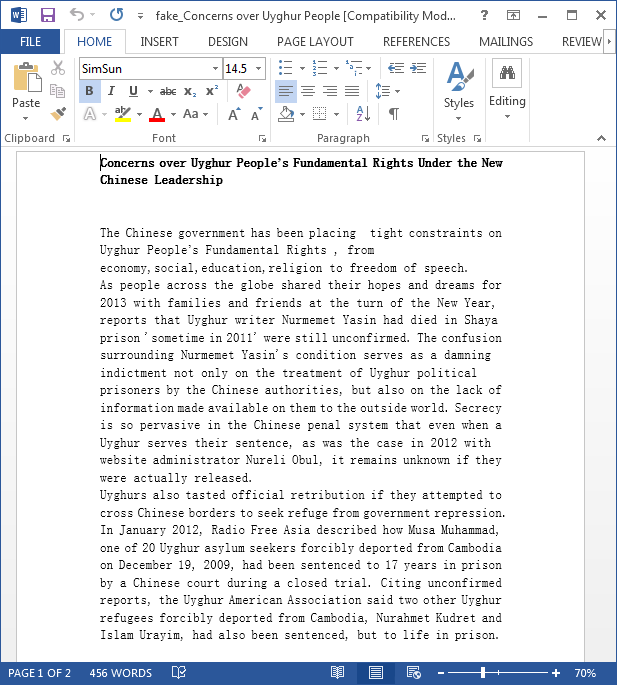The width and height of the screenshot is (617, 685).
Task: Center align text icon
Action: coord(308,91)
